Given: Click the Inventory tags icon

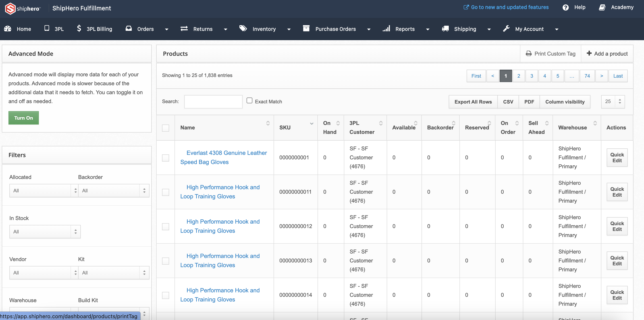Looking at the screenshot, I should [243, 29].
